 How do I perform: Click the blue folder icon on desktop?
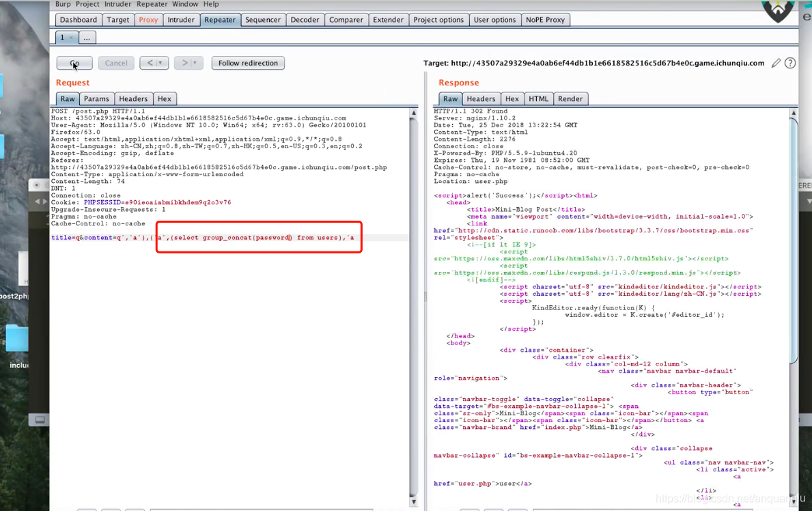coord(16,338)
